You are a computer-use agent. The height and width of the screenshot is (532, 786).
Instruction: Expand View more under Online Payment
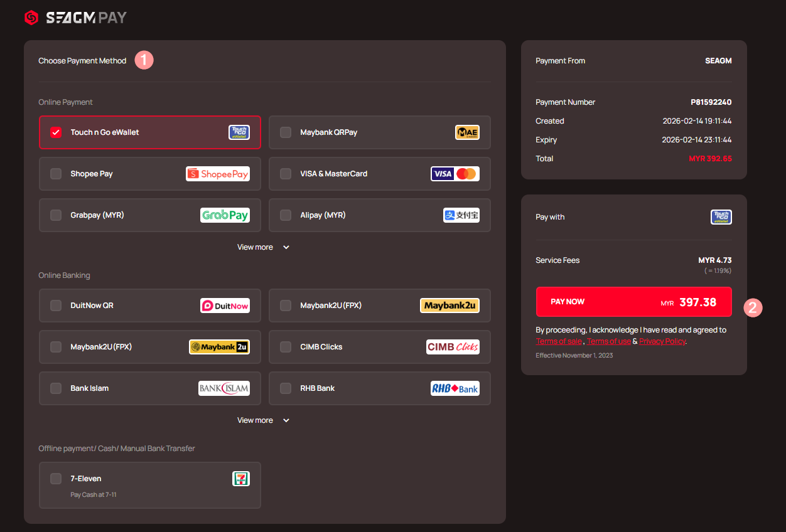click(x=263, y=247)
